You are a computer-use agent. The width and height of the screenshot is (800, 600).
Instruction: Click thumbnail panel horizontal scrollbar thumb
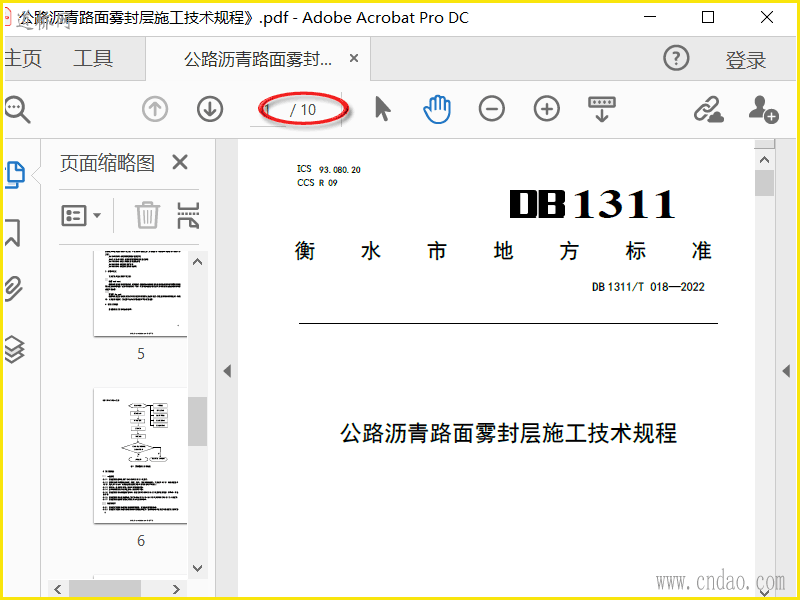[x=105, y=589]
